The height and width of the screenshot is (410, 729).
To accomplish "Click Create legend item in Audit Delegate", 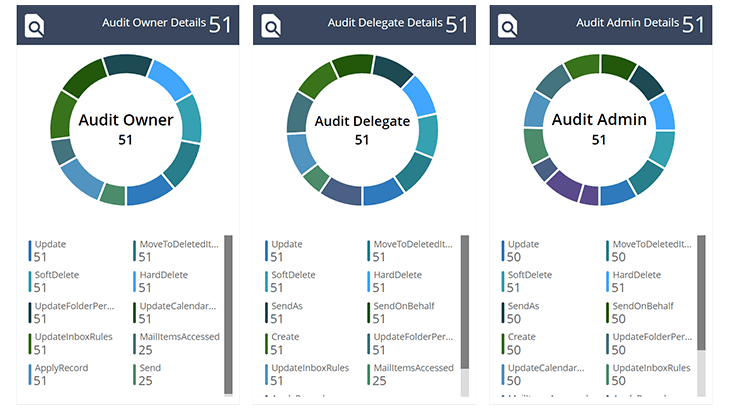I will point(286,343).
